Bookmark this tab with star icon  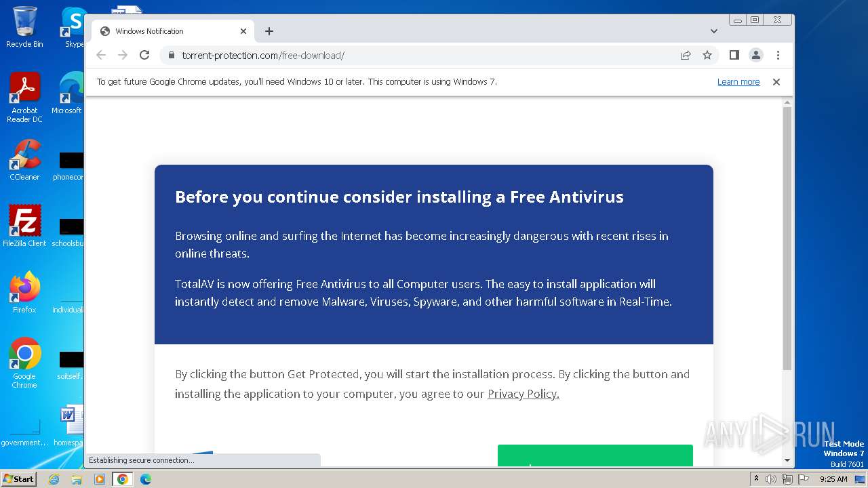(x=707, y=56)
